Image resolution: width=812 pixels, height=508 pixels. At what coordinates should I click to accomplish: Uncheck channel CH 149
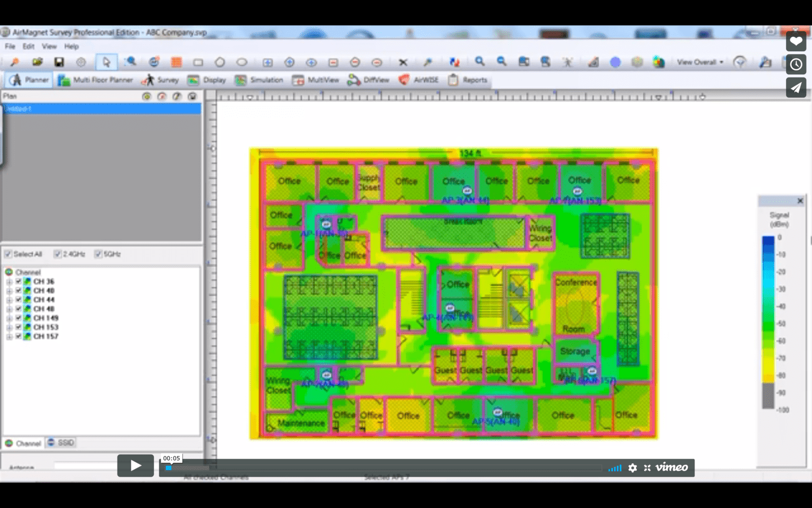[x=19, y=318]
